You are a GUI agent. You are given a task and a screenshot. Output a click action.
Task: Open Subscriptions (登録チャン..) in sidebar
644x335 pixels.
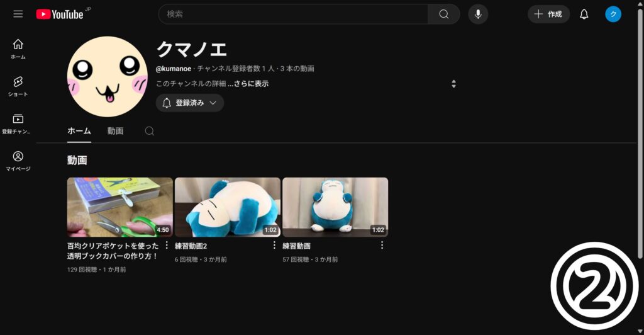tap(16, 123)
